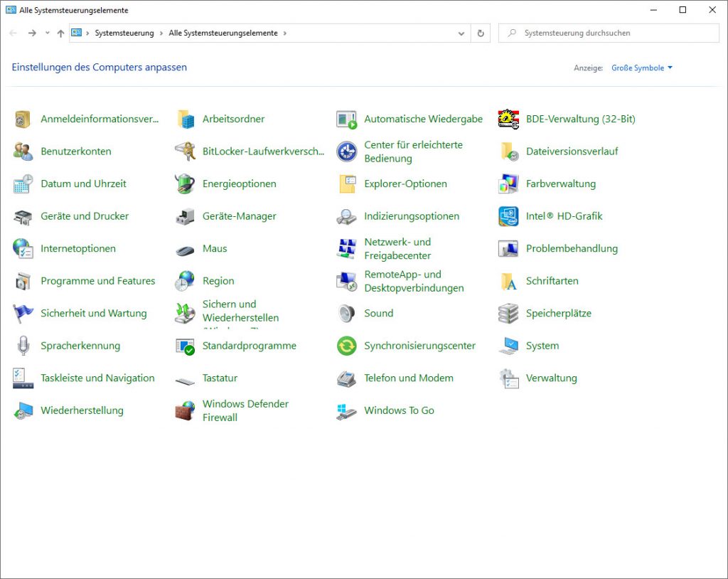The image size is (728, 579).
Task: Open the Spracherkennung microphone icon
Action: coord(23,346)
